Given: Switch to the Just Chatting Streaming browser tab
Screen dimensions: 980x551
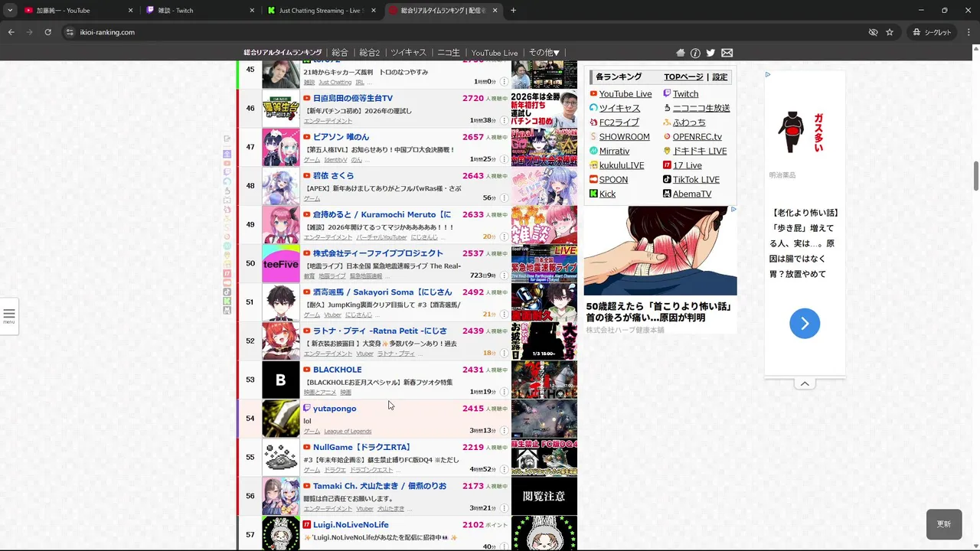Looking at the screenshot, I should click(322, 10).
